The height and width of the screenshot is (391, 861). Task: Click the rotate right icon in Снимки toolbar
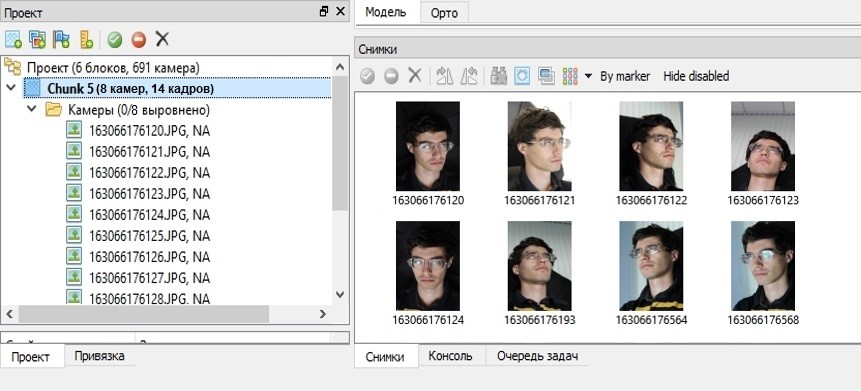[x=444, y=76]
